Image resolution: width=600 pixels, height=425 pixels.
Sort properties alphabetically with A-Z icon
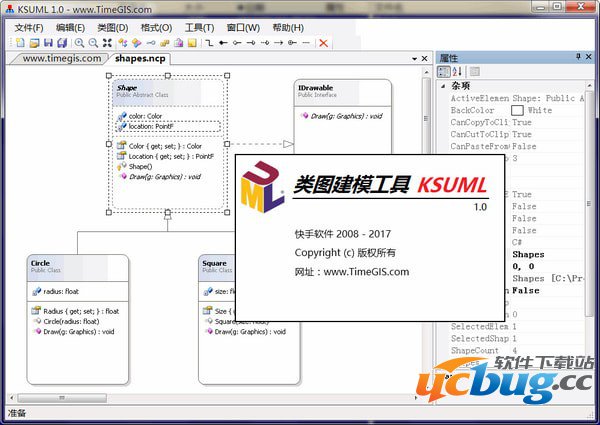[458, 72]
